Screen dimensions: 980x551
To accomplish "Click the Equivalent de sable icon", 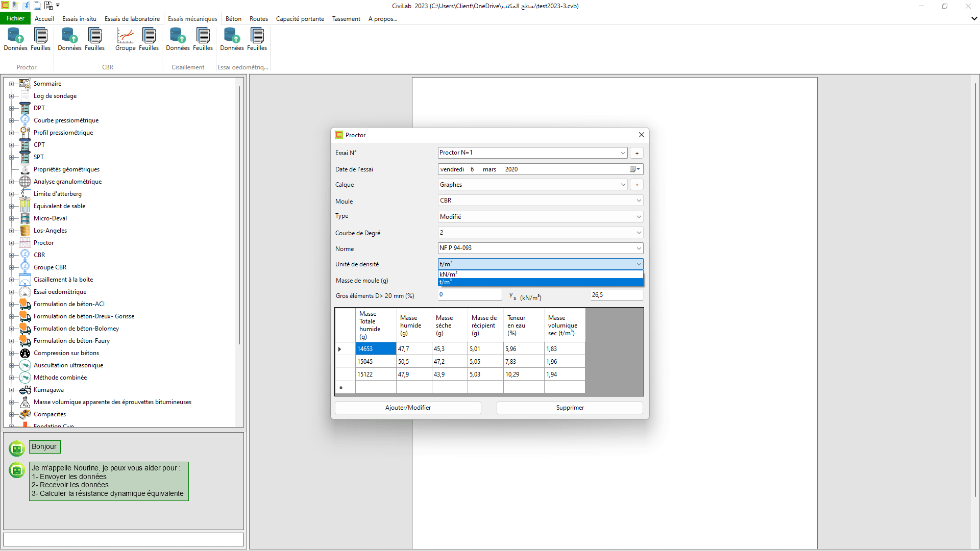I will click(25, 206).
